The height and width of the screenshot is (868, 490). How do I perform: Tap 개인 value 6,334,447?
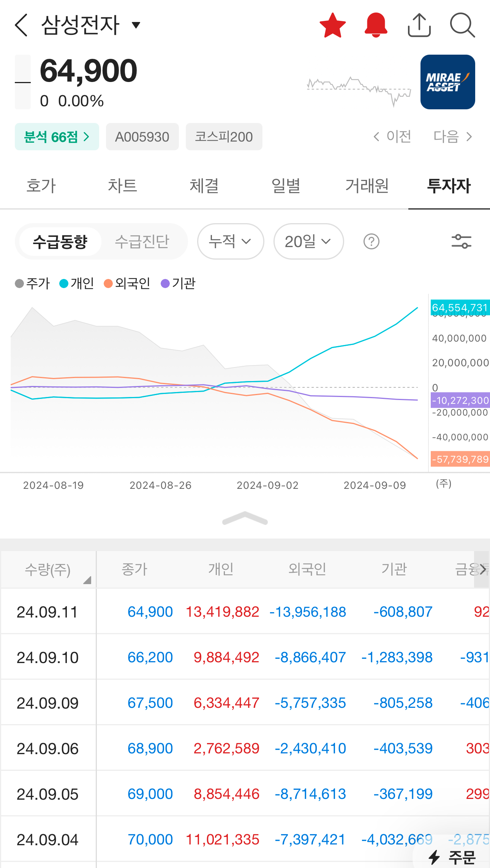226,703
